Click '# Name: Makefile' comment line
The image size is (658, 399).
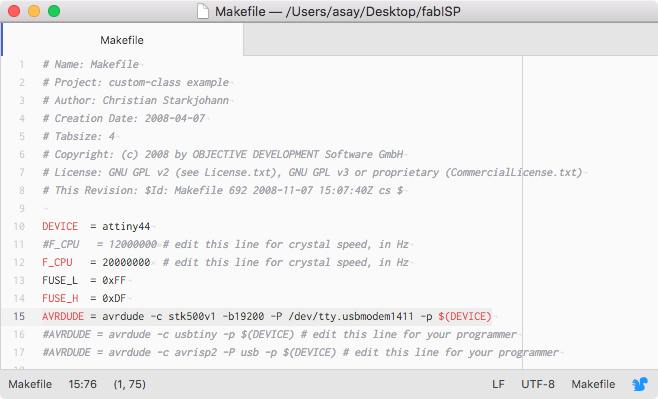click(90, 65)
